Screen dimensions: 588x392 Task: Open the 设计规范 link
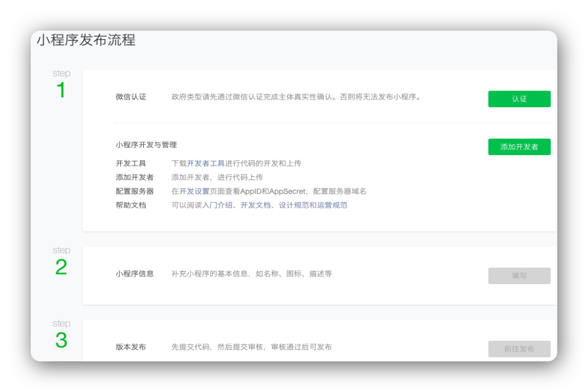click(294, 206)
